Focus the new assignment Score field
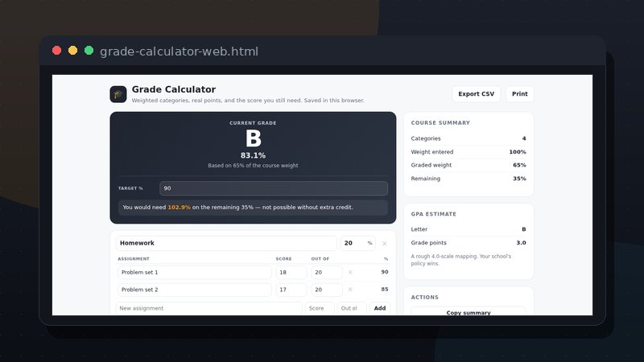 coord(319,308)
